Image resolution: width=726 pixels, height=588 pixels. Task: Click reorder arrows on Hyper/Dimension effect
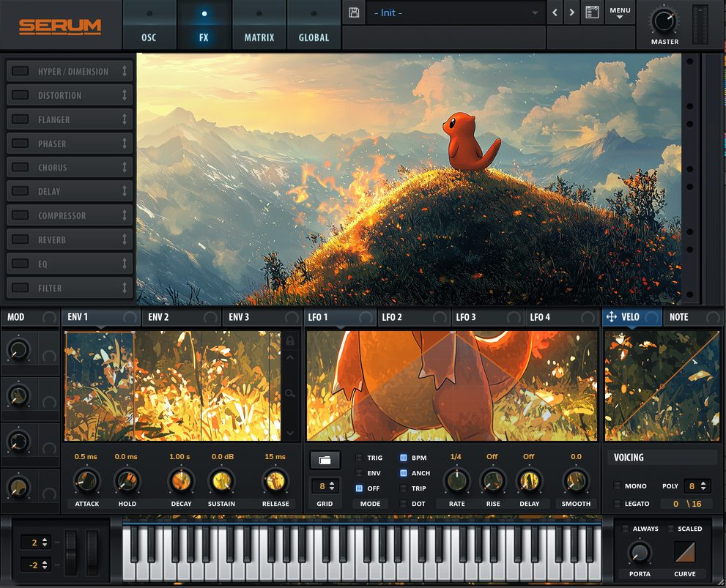tap(125, 71)
